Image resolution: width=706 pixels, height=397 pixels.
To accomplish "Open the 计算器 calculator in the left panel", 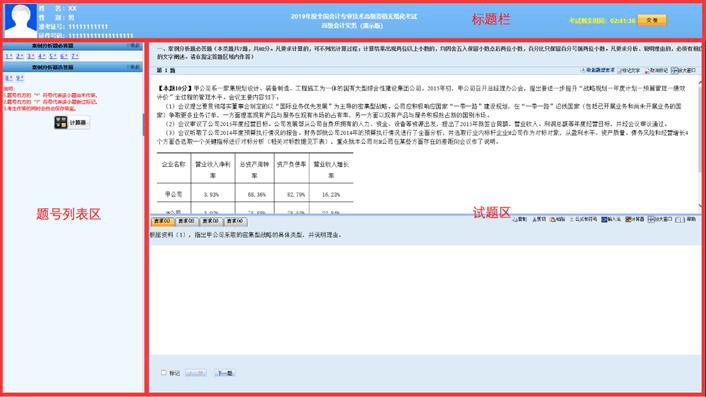I will point(72,122).
